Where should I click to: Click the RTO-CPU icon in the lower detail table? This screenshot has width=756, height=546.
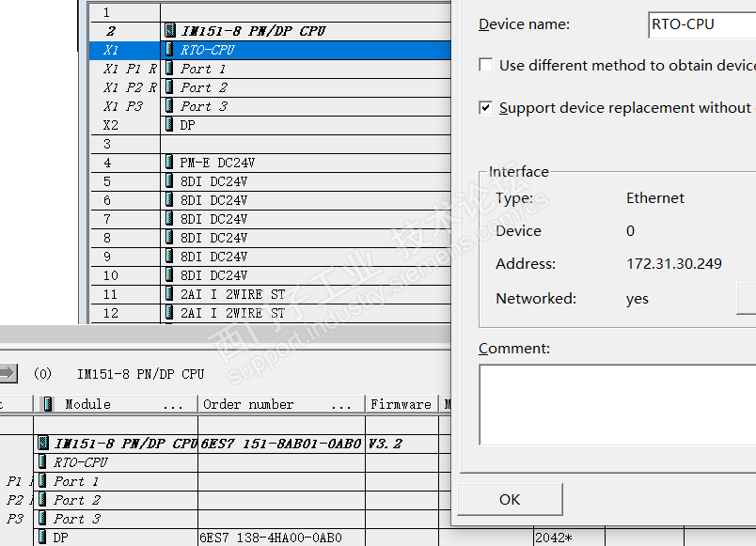coord(42,462)
